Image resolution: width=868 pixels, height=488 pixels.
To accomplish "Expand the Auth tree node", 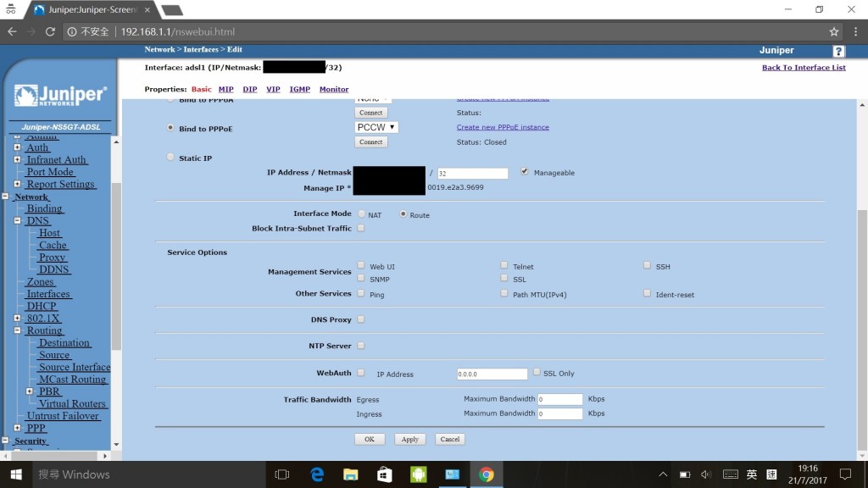I will [17, 147].
